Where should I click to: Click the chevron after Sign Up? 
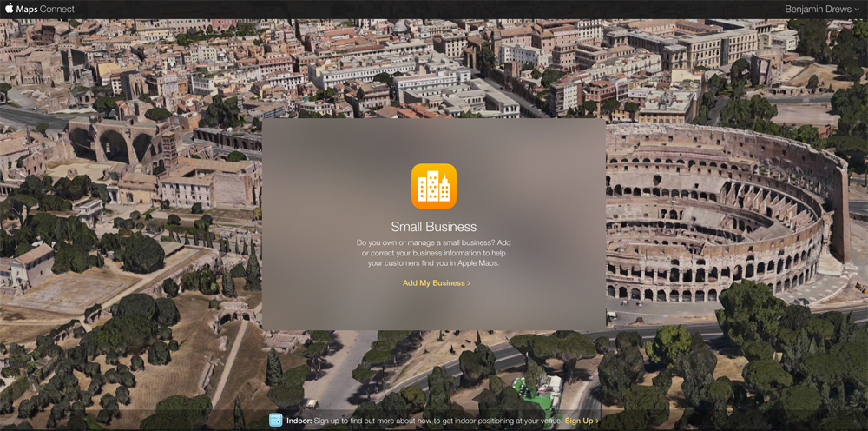(597, 421)
